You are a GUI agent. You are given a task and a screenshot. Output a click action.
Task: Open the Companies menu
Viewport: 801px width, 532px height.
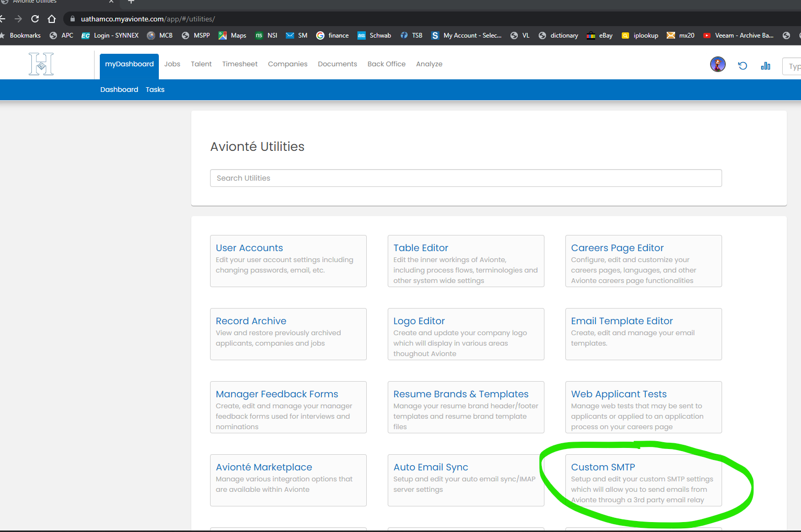tap(288, 64)
